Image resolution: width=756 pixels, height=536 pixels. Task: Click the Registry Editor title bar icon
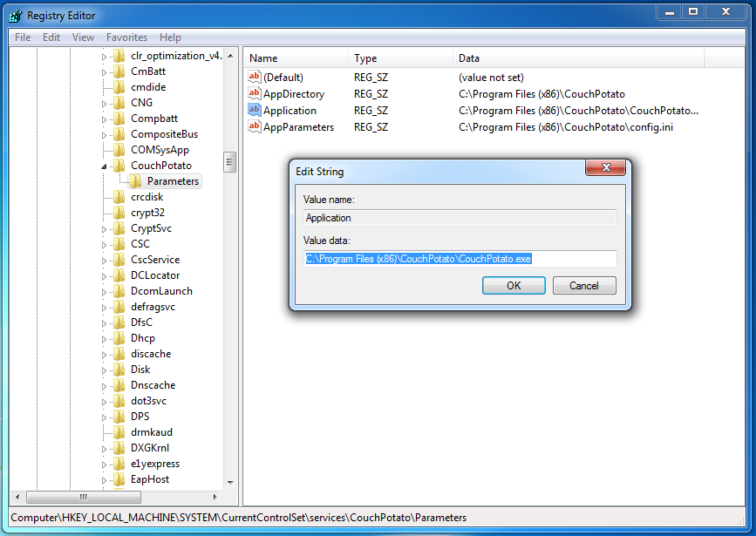click(x=16, y=16)
